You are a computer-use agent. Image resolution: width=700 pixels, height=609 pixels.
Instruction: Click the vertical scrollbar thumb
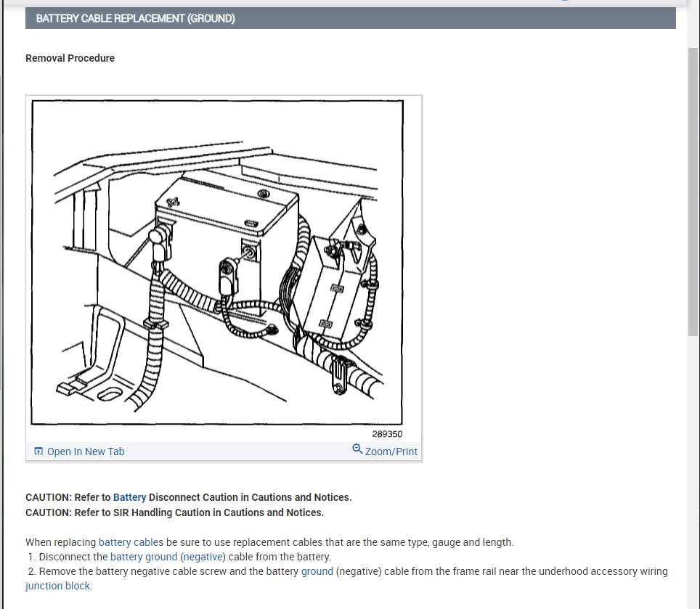(x=693, y=192)
